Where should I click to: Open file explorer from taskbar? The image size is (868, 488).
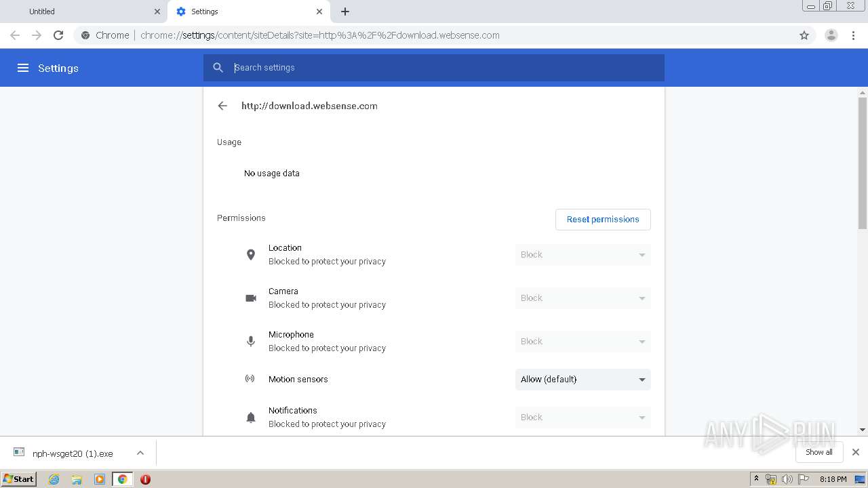(x=77, y=479)
